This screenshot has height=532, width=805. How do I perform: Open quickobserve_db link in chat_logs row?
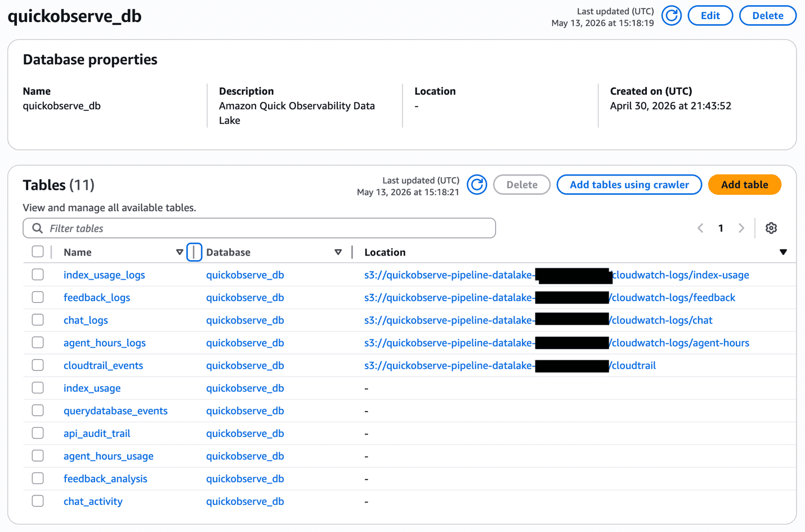coord(245,320)
